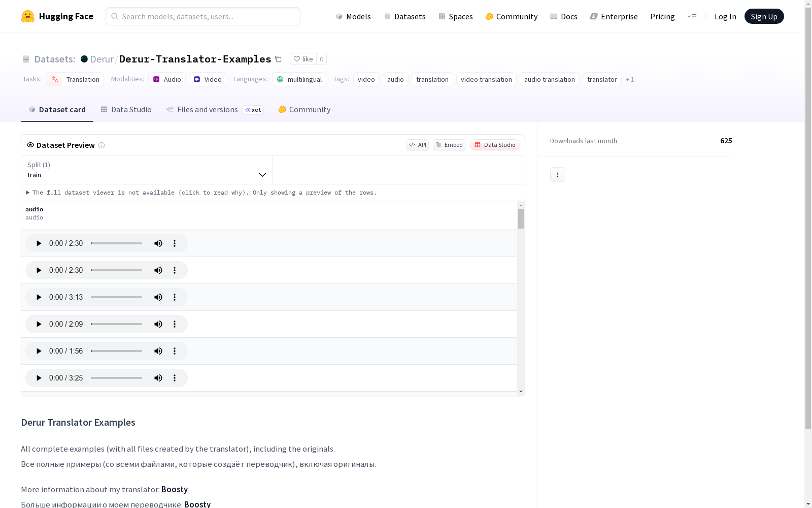The width and height of the screenshot is (812, 508).
Task: Switch to the Data Studio tab
Action: point(126,110)
